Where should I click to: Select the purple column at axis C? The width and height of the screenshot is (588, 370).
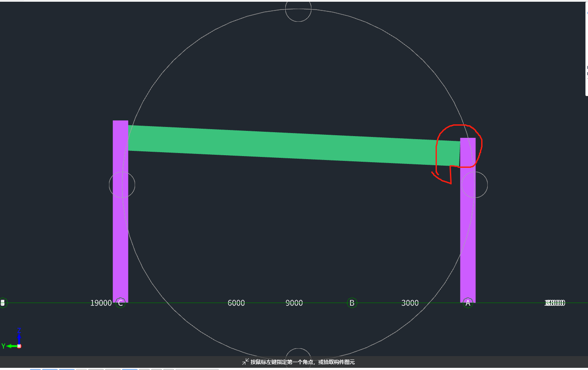(x=120, y=211)
